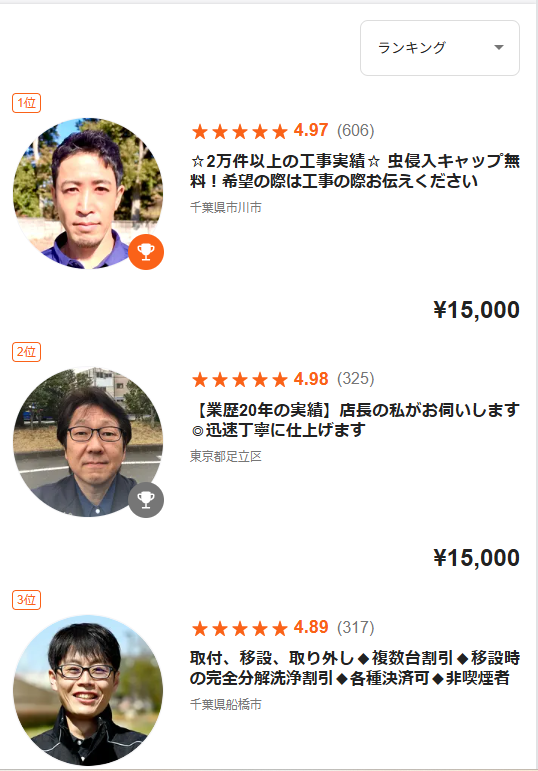Open listing titled 2万件以上の工事実績

click(x=355, y=171)
